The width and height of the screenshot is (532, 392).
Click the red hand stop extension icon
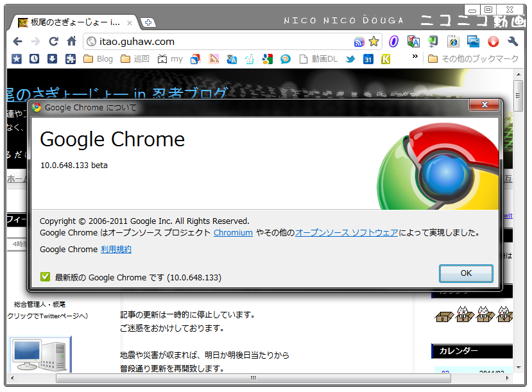493,41
